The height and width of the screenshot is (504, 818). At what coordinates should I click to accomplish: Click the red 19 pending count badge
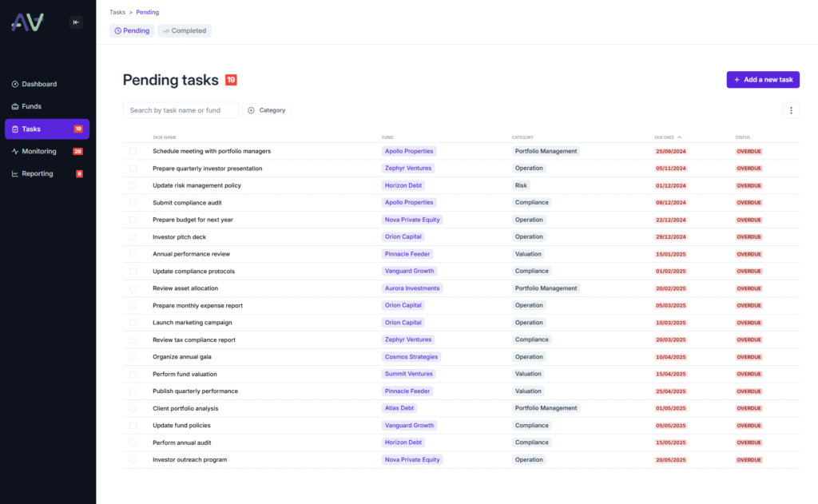click(231, 80)
